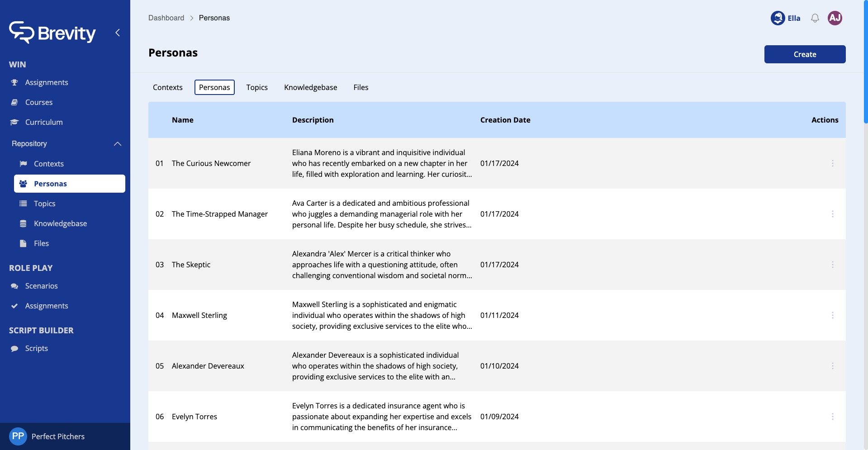Collapse the sidebar with the chevron

tap(118, 33)
